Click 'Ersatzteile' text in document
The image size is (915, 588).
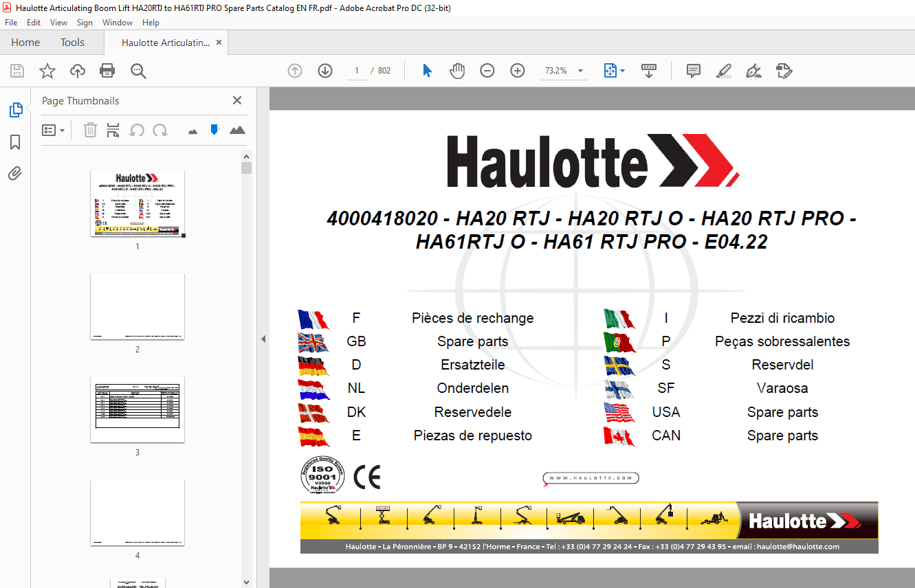coord(473,365)
